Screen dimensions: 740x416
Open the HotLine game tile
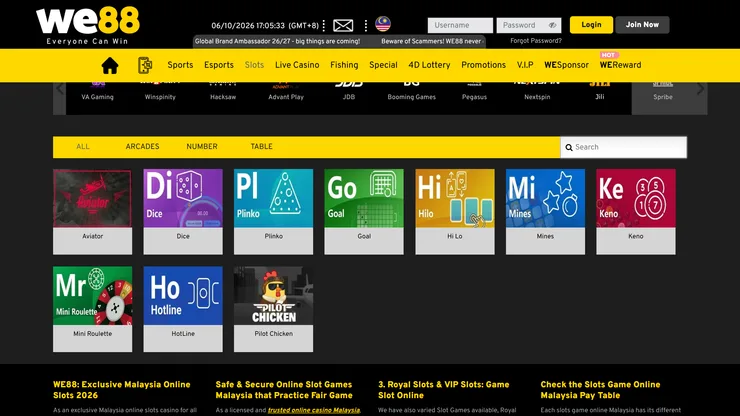183,309
